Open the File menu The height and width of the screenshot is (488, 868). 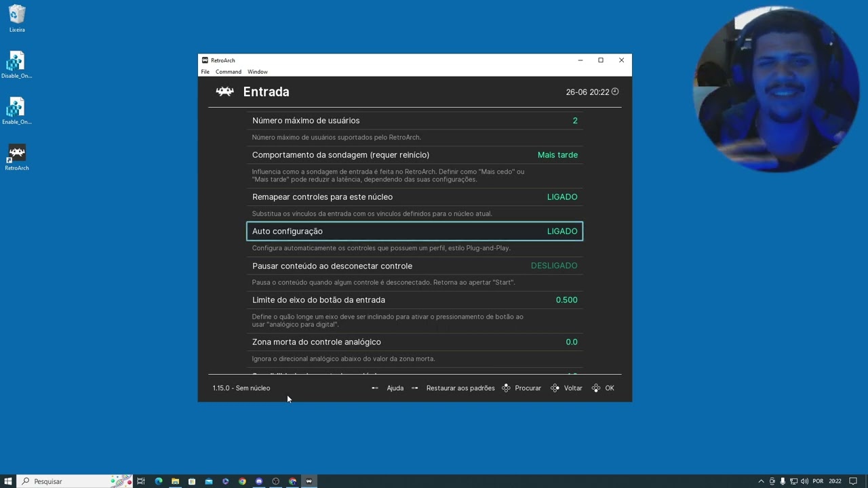point(205,72)
